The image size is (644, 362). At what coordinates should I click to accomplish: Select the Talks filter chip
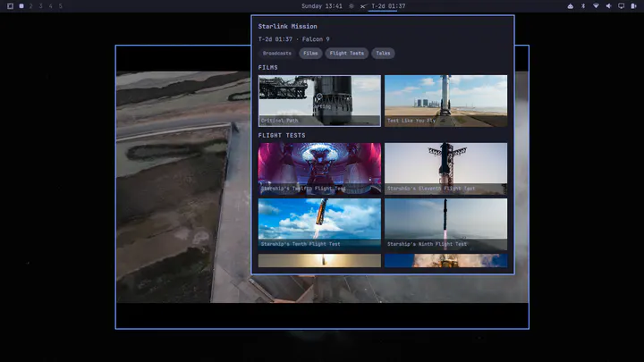coord(383,54)
